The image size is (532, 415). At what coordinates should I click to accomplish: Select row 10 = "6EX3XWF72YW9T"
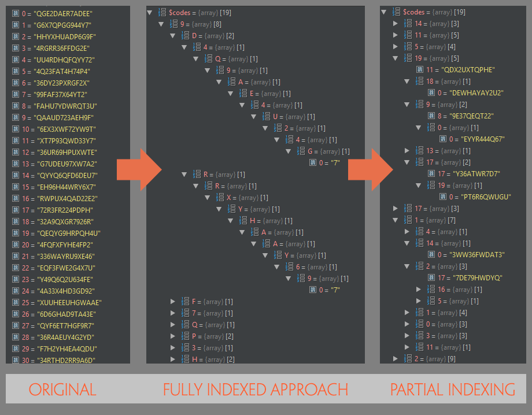click(x=68, y=129)
